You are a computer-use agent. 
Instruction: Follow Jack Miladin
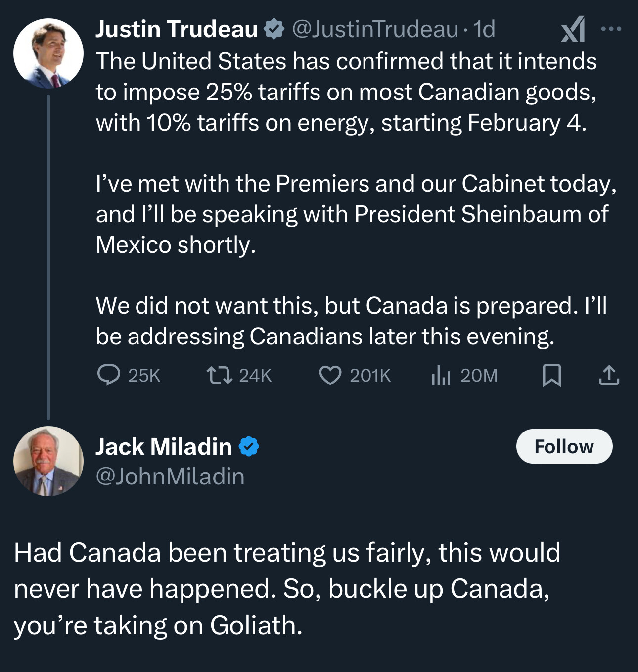(x=564, y=446)
